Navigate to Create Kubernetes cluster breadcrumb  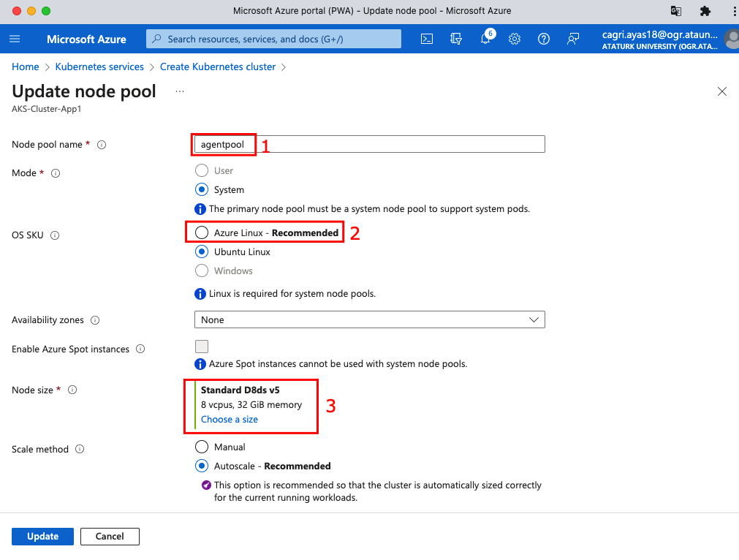coord(218,67)
